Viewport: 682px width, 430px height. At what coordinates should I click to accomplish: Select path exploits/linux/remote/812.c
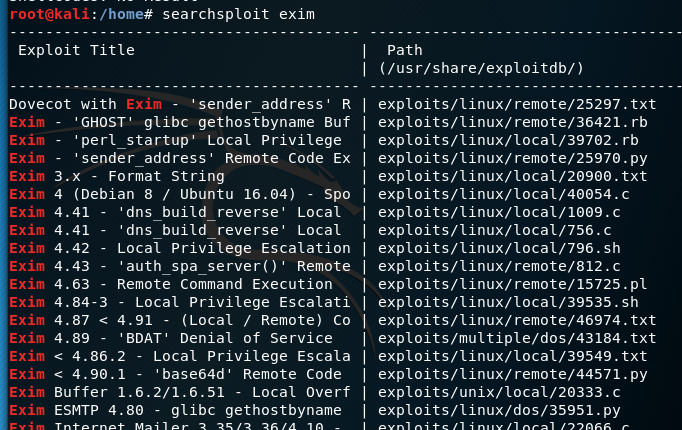(x=499, y=266)
